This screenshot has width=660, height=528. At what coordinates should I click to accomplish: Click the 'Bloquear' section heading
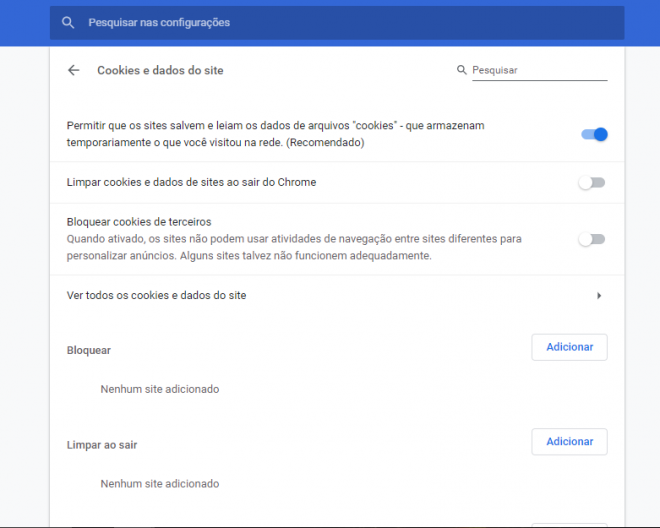click(x=88, y=350)
